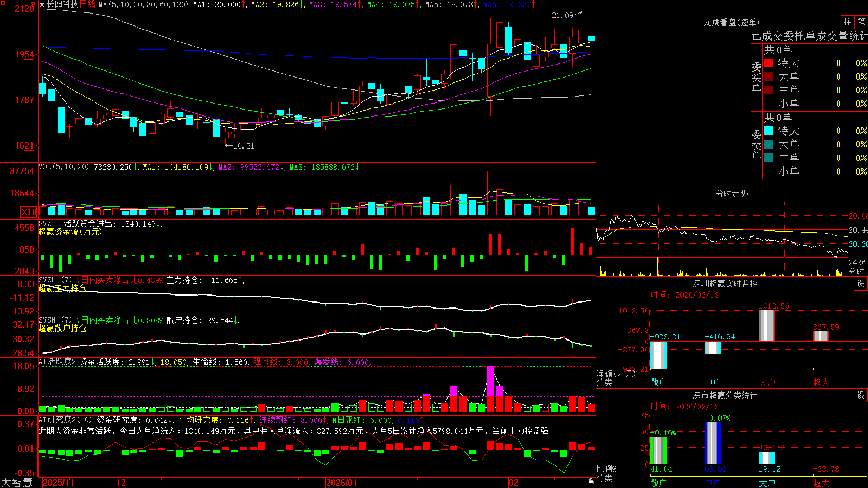Click the 共 0单 count in 委买单 section
This screenshot has height=488, width=868.
778,49
